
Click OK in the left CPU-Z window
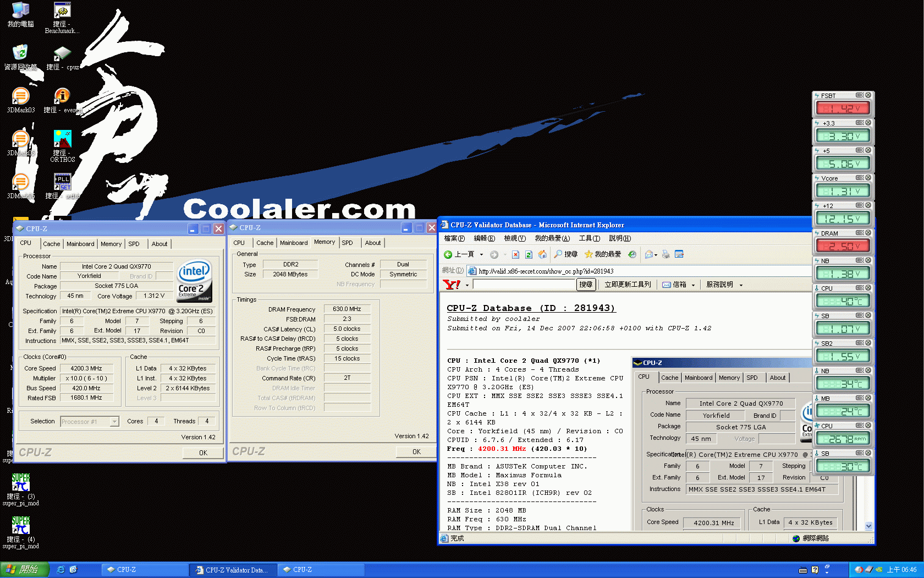point(203,452)
